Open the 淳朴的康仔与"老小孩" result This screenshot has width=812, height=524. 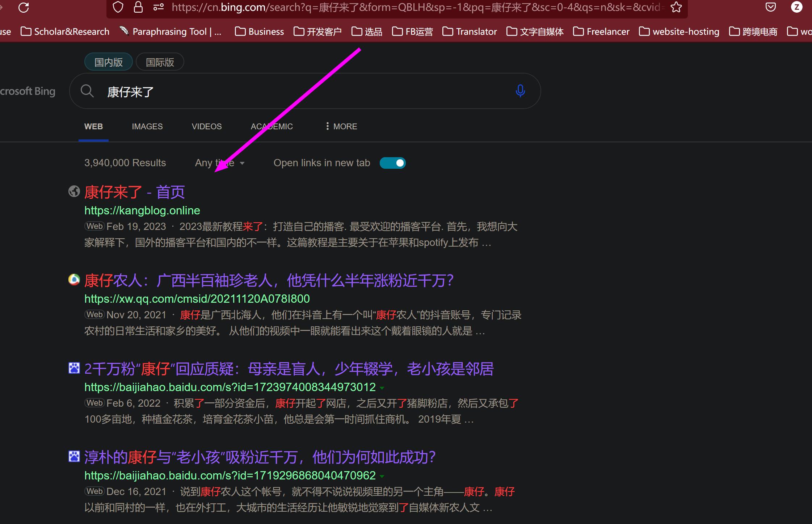260,457
